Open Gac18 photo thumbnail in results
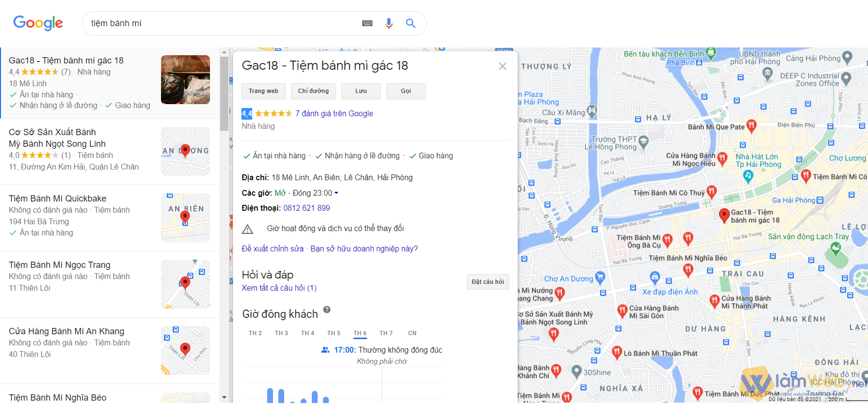This screenshot has height=404, width=868. [185, 79]
